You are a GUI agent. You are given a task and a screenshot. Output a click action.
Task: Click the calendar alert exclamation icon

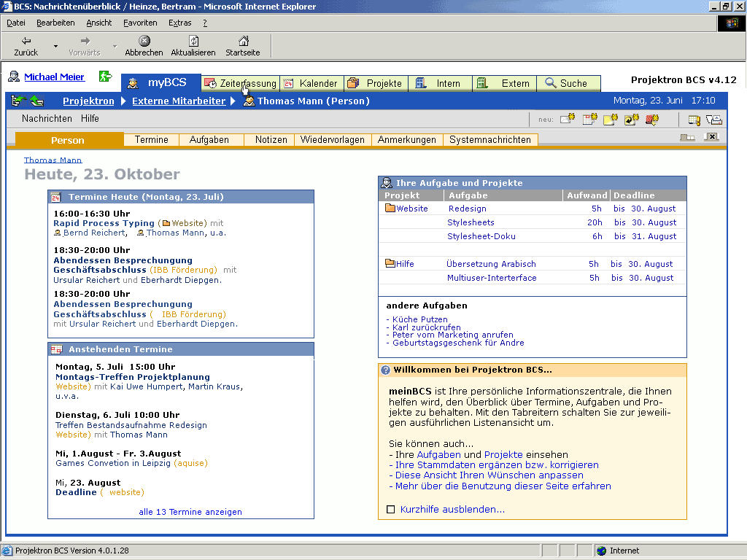694,120
